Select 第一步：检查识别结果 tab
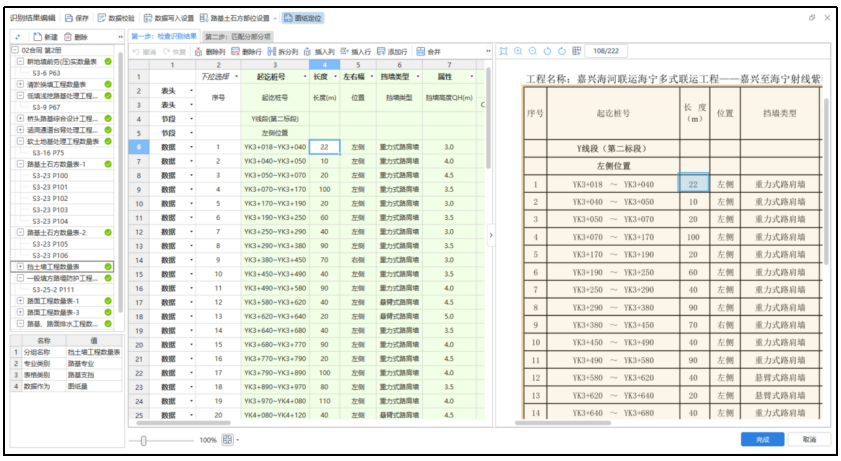 pyautogui.click(x=165, y=36)
